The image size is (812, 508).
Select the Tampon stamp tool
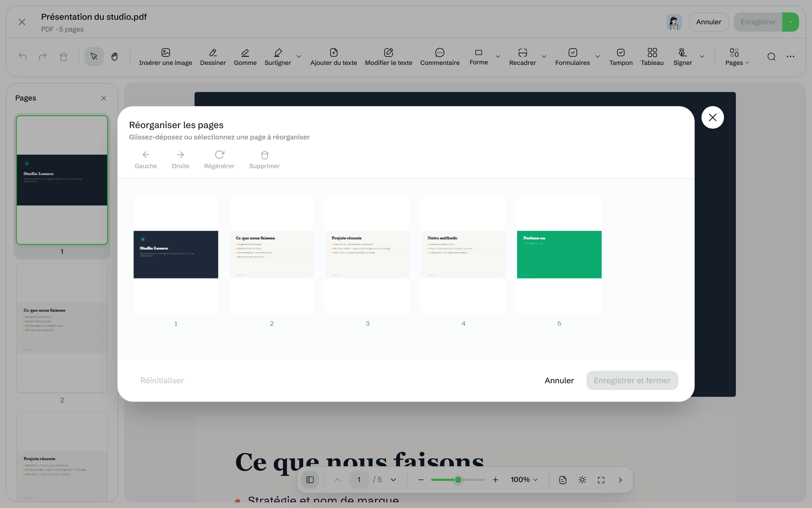click(x=621, y=57)
